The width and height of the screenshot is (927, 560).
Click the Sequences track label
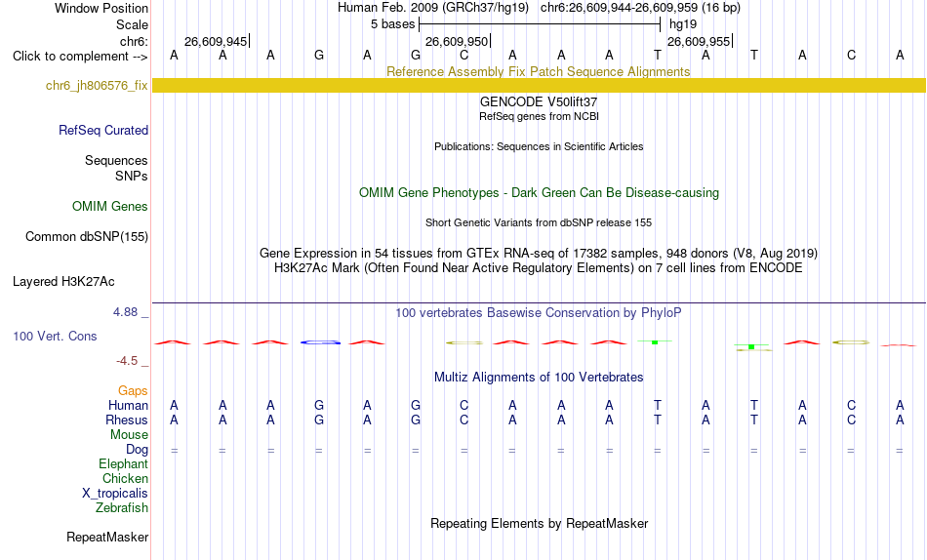pyautogui.click(x=116, y=160)
